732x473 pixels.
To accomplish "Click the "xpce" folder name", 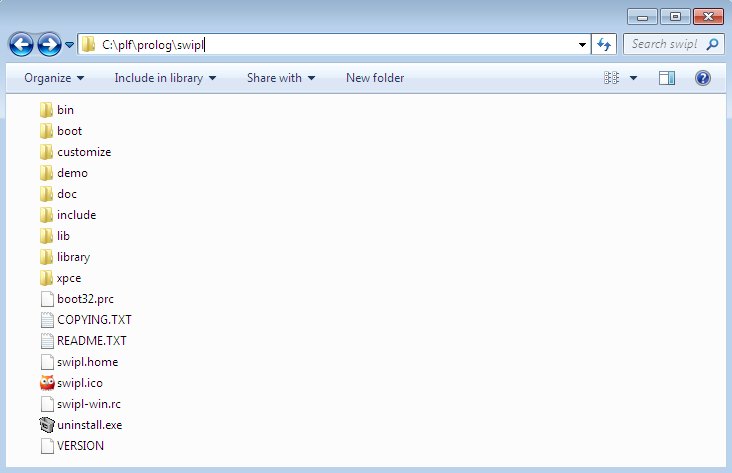I will [69, 278].
